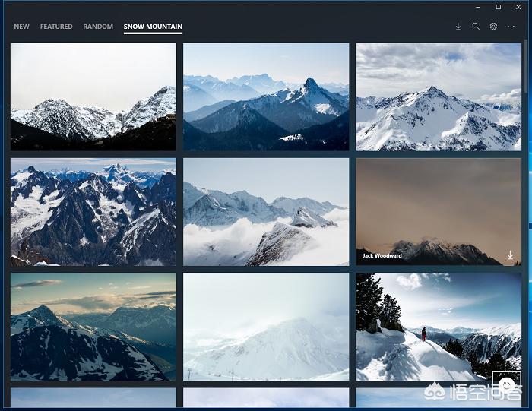Download the Jack Woodward photo
532x411 pixels.
click(x=510, y=256)
